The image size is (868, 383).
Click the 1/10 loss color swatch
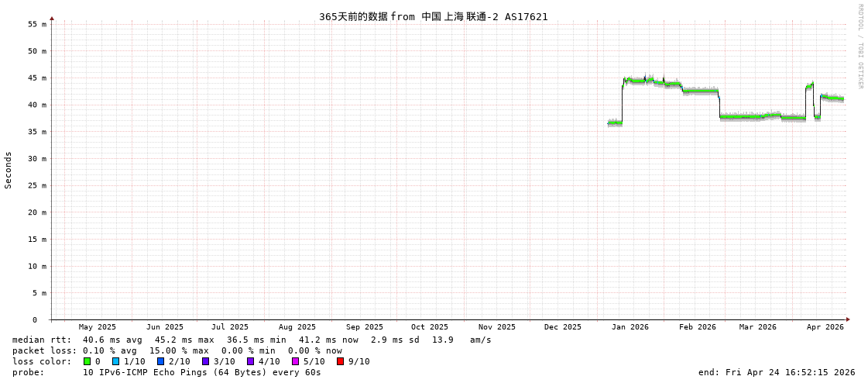115,361
